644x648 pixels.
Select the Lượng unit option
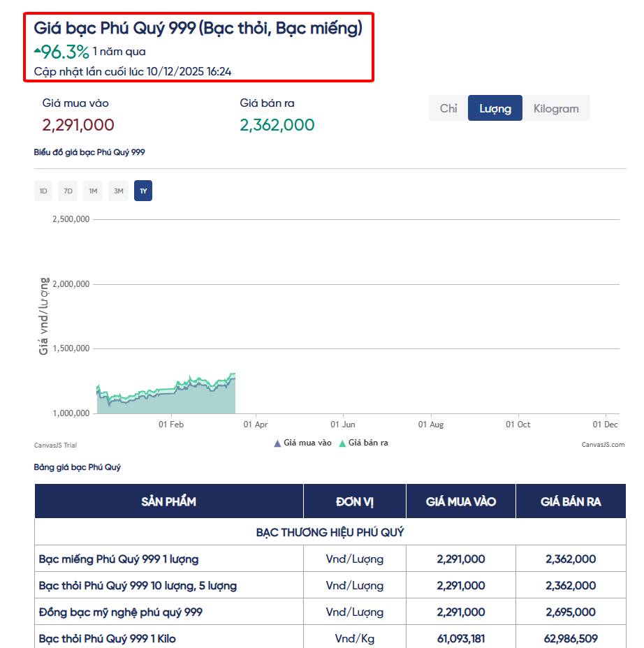(495, 108)
